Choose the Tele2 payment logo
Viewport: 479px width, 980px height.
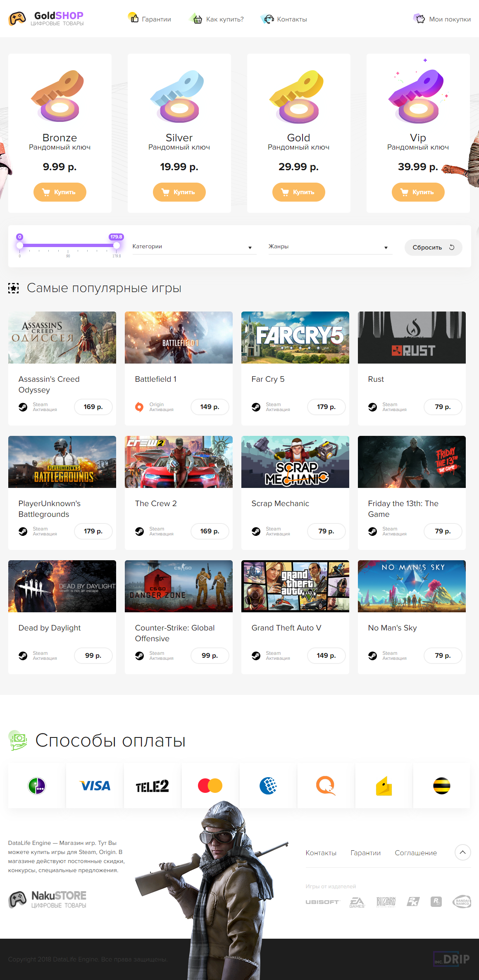(x=153, y=786)
